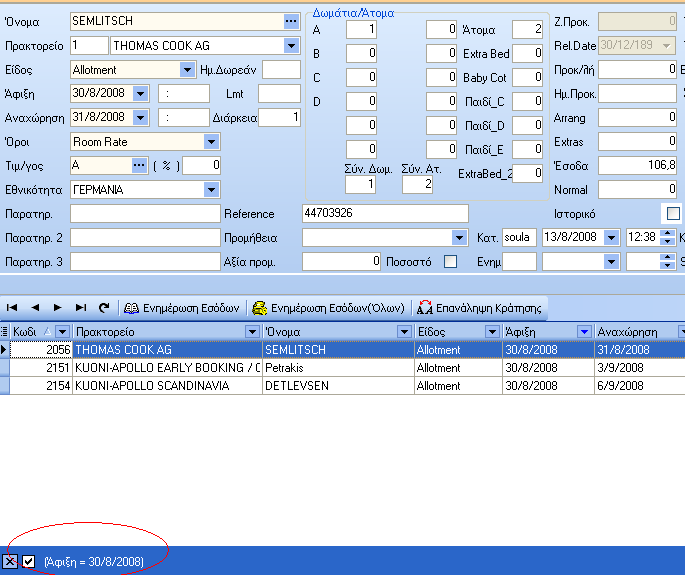Click the Baby Cot count field
This screenshot has height=575, width=685.
coord(527,77)
